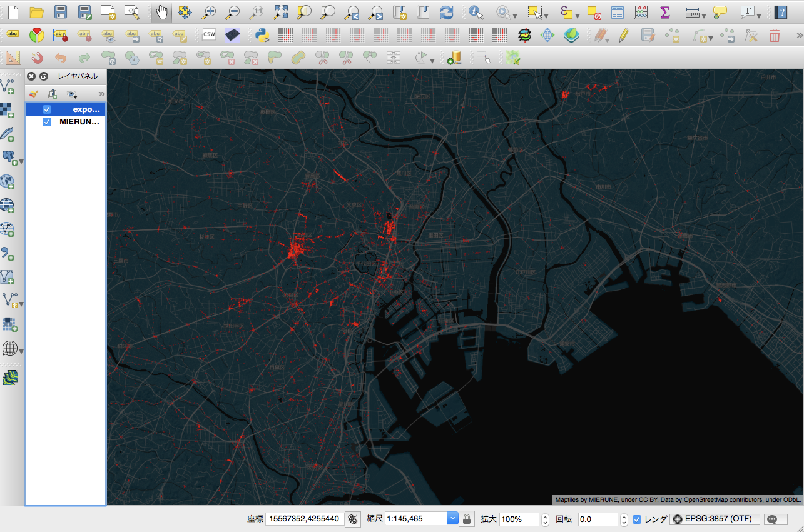
Task: Open the layer visibility eye dropdown
Action: (x=73, y=94)
